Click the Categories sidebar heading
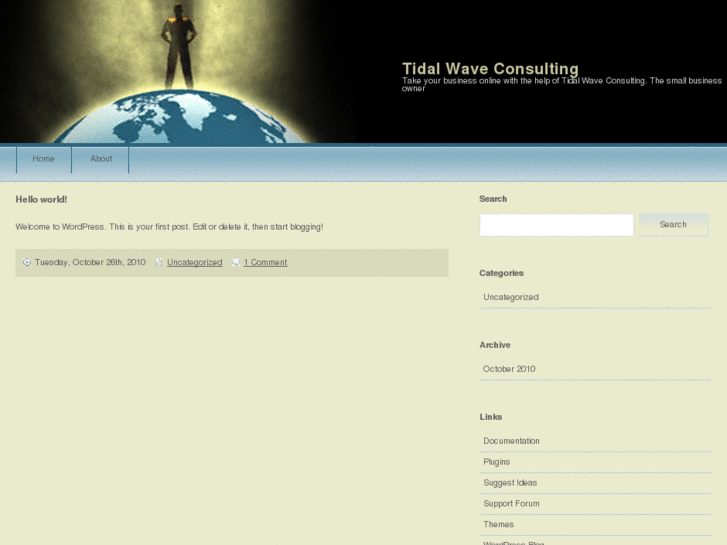The width and height of the screenshot is (727, 545). [501, 273]
